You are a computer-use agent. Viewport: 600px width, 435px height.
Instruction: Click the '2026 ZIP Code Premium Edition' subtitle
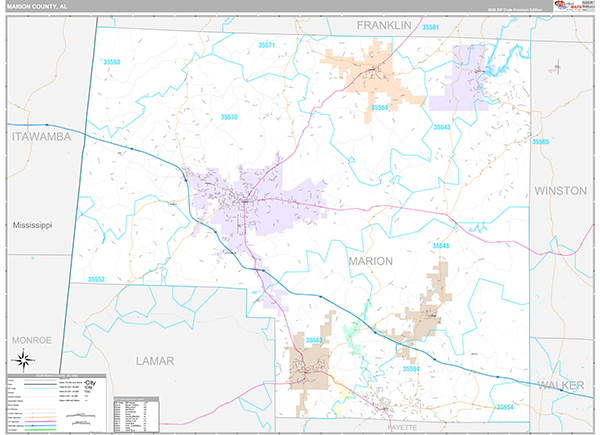coord(515,10)
